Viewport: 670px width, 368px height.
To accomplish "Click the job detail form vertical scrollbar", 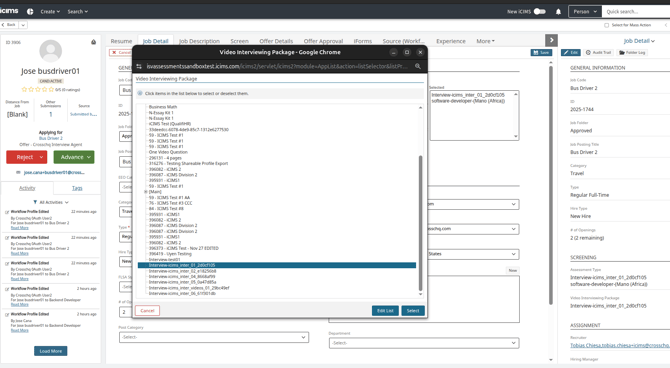I will (550, 184).
